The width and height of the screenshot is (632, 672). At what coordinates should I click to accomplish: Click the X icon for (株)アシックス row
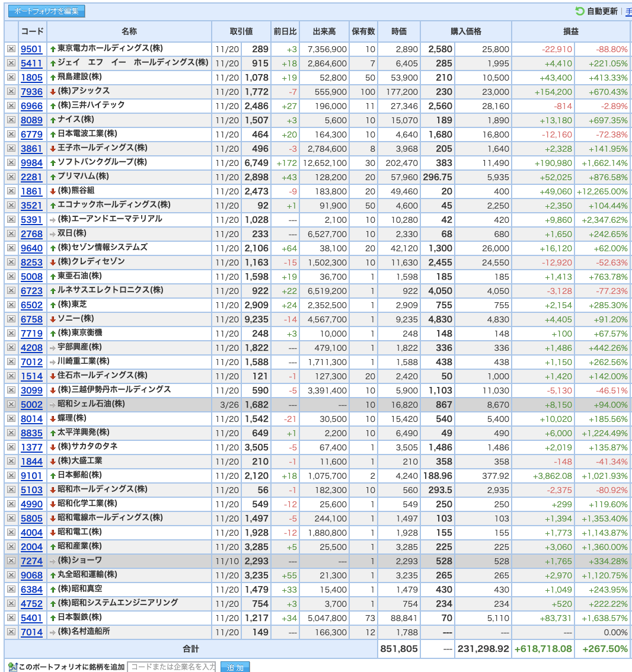pyautogui.click(x=11, y=92)
